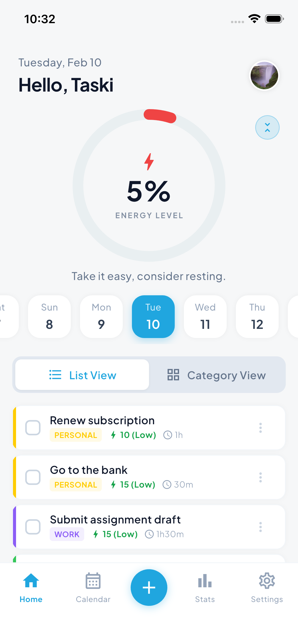Tick the Submit assignment draft checkbox

coord(33,527)
